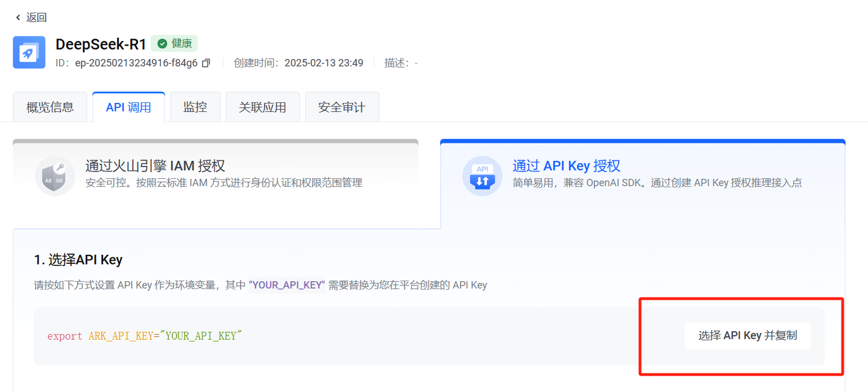Click the 简单易用，兼容 OpenAI SDK description
Viewport: 868px width, 392px height.
click(x=658, y=182)
